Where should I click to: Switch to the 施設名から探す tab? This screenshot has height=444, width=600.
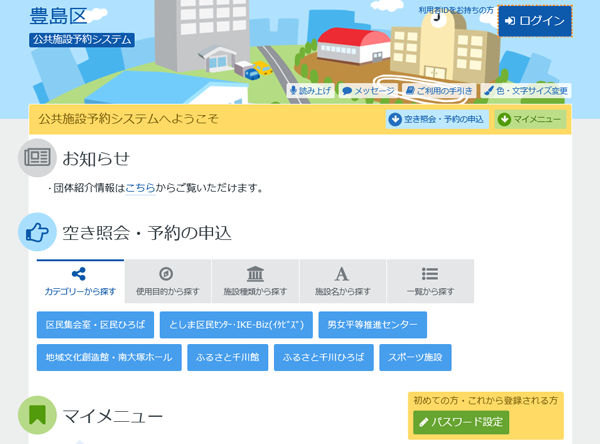pyautogui.click(x=343, y=281)
